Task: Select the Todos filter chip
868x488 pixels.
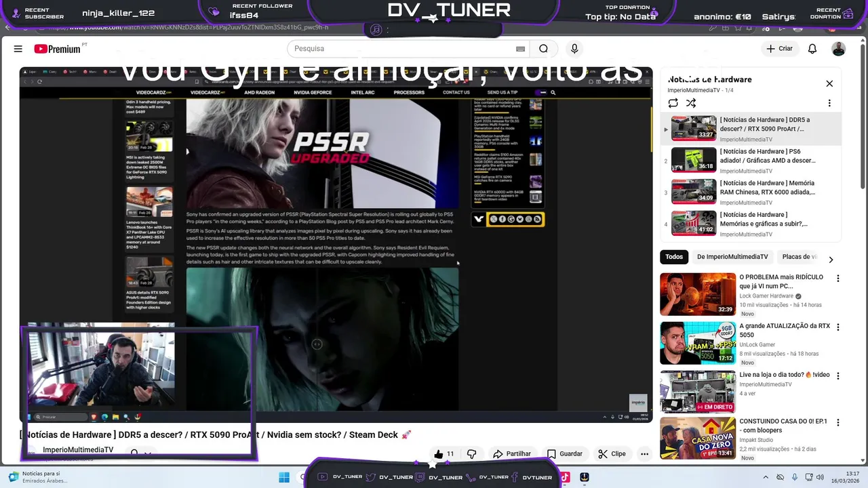Action: click(x=674, y=257)
